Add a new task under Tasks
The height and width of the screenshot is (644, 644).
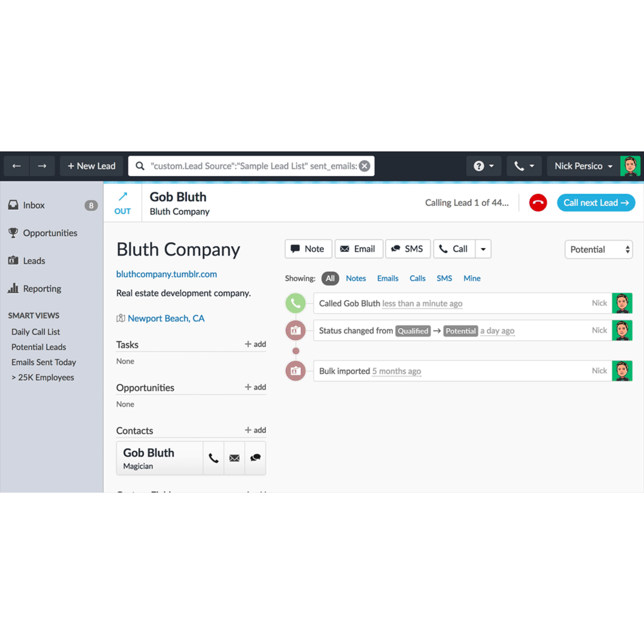256,344
